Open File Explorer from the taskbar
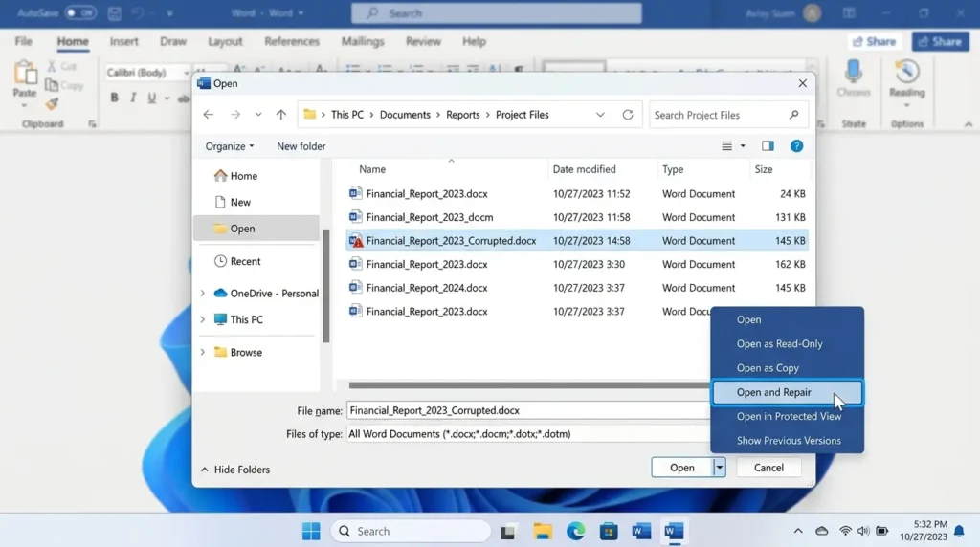 click(x=543, y=532)
